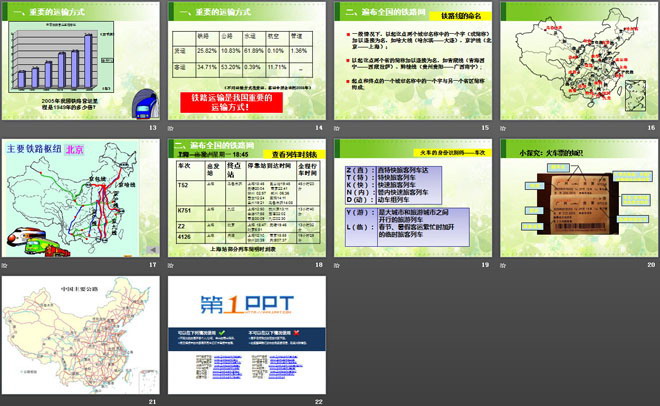This screenshot has height=406, width=660.
Task: Click the animation star icon under slide 20
Action: point(503,265)
